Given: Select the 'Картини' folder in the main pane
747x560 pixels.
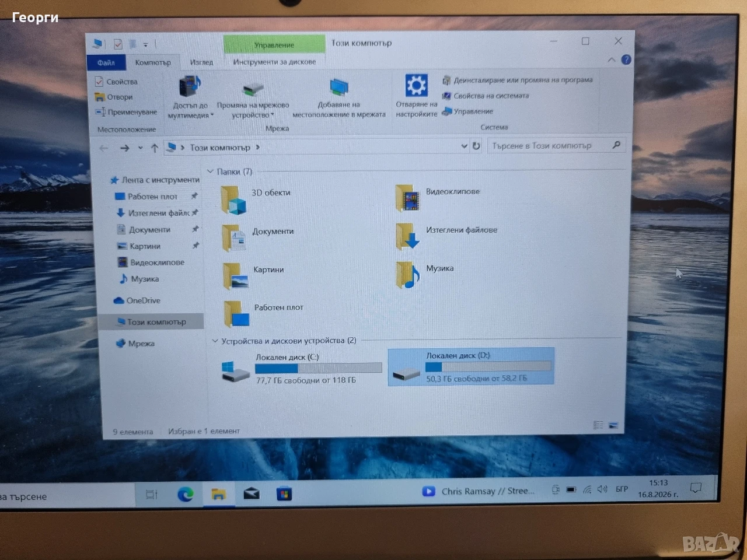Looking at the screenshot, I should [x=235, y=275].
